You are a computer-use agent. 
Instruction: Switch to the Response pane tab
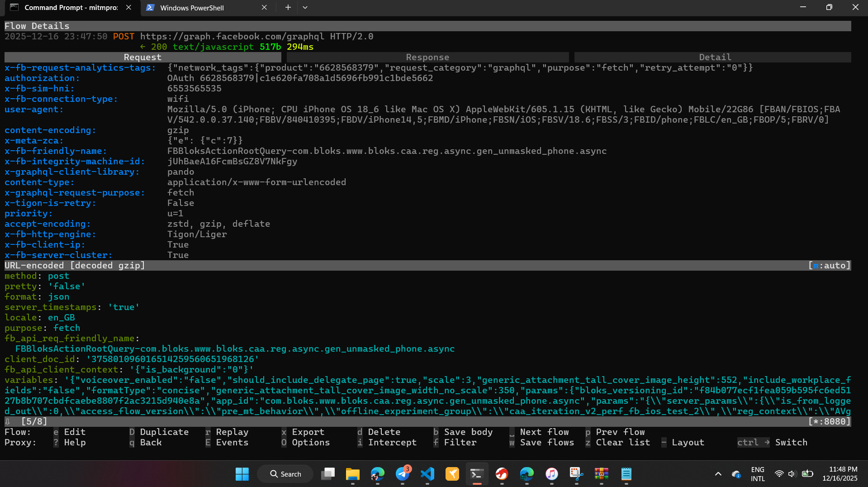point(427,57)
